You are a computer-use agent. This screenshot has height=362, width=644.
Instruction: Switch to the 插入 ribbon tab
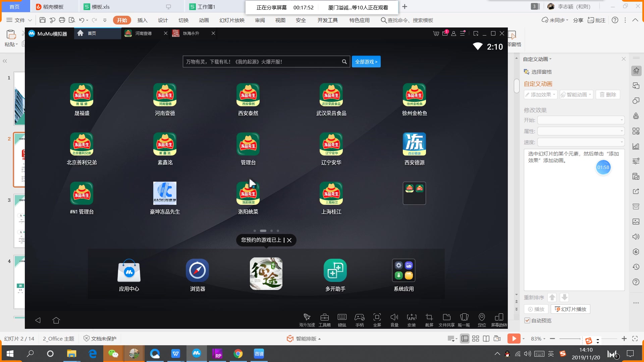(x=142, y=20)
